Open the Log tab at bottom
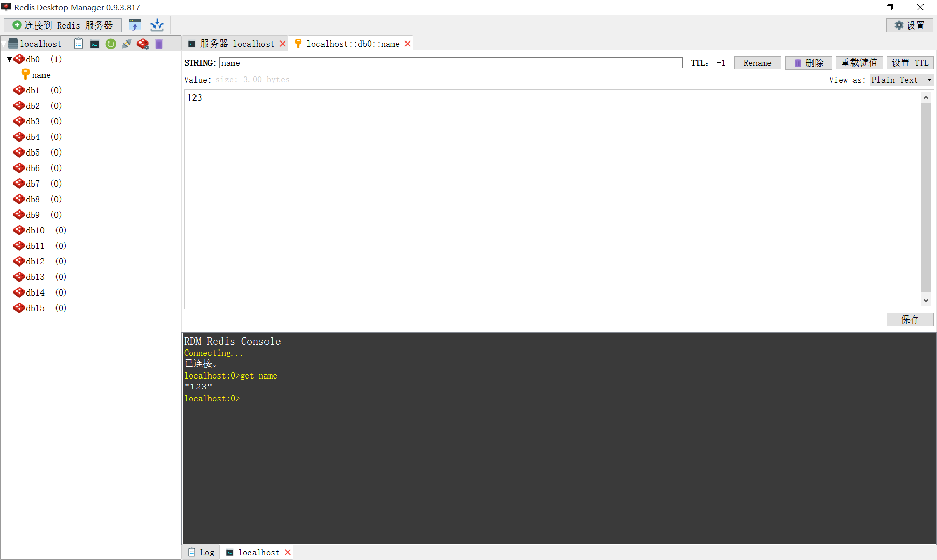Screen dimensions: 937x560 point(201,552)
